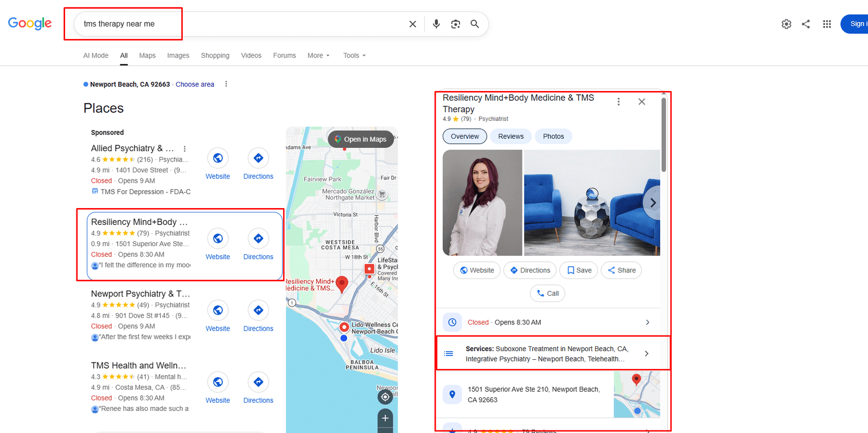Get directions to Resiliency Mind+Body result
This screenshot has width=868, height=433.
[x=258, y=238]
